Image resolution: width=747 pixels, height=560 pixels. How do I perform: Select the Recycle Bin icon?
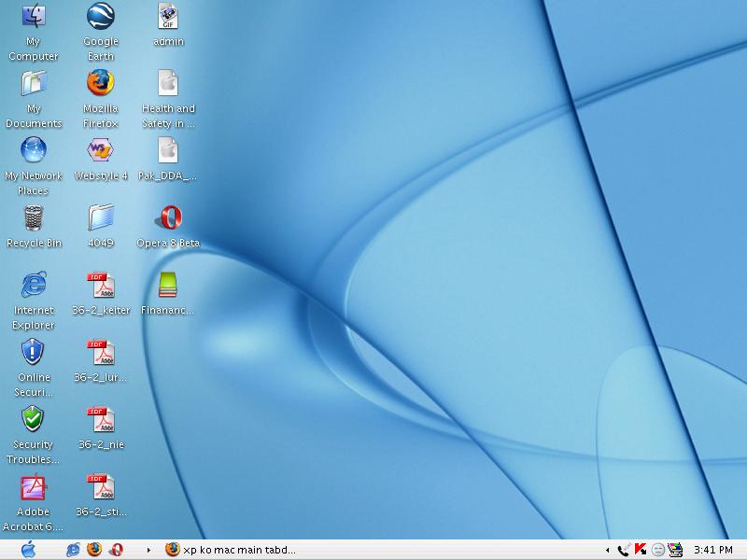34,218
